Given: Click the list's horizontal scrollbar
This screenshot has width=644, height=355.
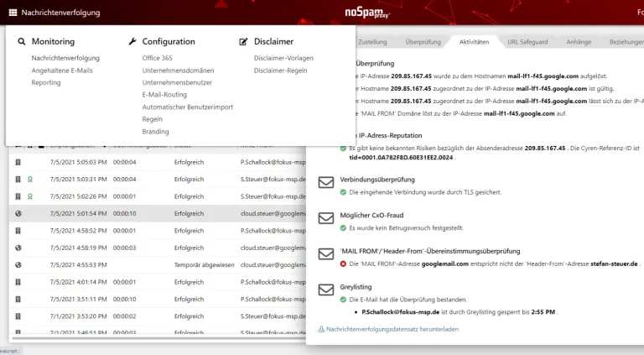Looking at the screenshot, I should 158,339.
